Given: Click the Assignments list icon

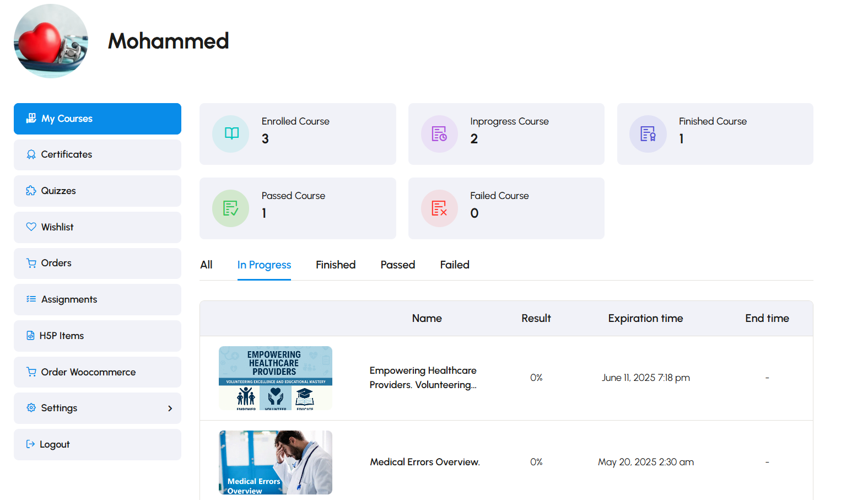Looking at the screenshot, I should click(x=31, y=299).
